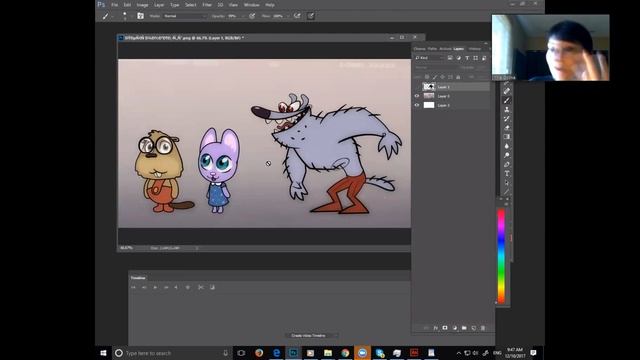Switch to the Actions panel tab
The height and width of the screenshot is (360, 640).
point(445,49)
